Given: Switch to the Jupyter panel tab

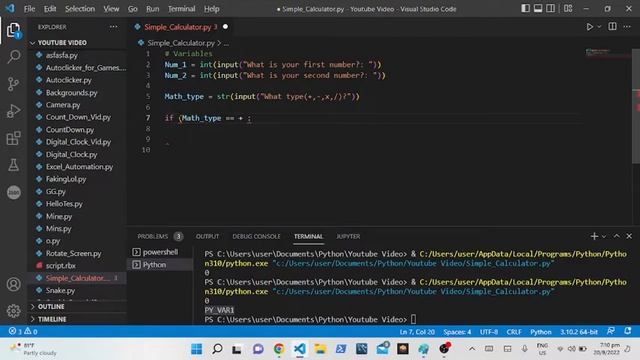Looking at the screenshot, I should point(348,236).
